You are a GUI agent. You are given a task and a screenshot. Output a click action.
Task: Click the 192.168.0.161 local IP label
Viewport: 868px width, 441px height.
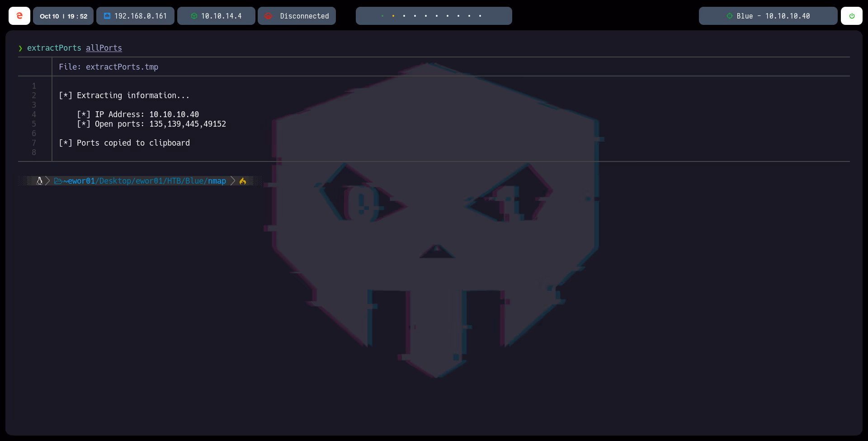coord(141,16)
